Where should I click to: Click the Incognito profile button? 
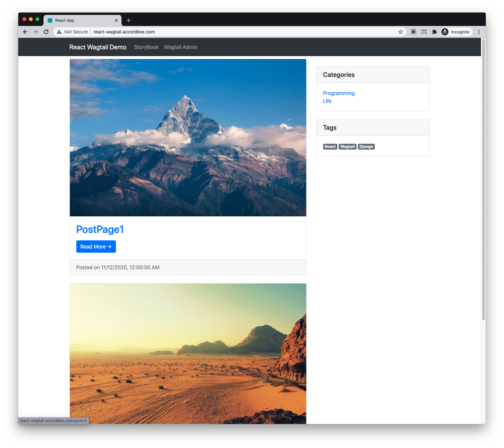456,32
